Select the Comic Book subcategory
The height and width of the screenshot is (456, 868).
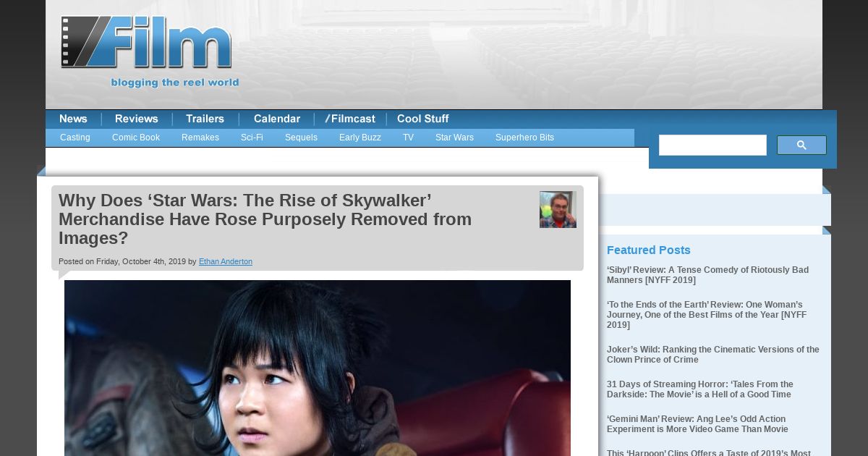click(136, 138)
